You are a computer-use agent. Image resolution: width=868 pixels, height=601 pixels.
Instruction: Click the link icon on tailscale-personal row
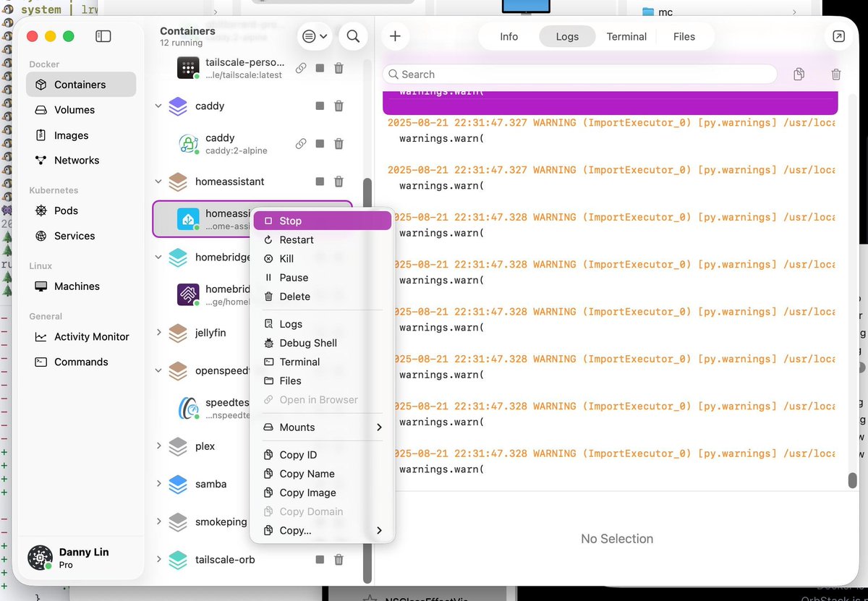point(301,68)
